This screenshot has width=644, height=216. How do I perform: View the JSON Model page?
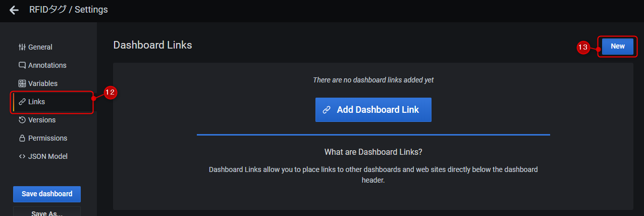tap(48, 156)
